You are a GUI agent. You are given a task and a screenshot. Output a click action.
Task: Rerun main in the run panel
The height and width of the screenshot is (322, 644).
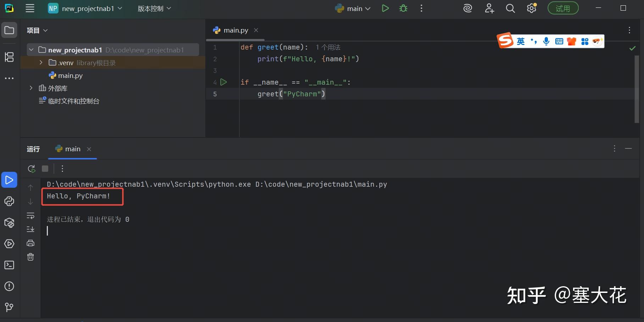coord(32,169)
